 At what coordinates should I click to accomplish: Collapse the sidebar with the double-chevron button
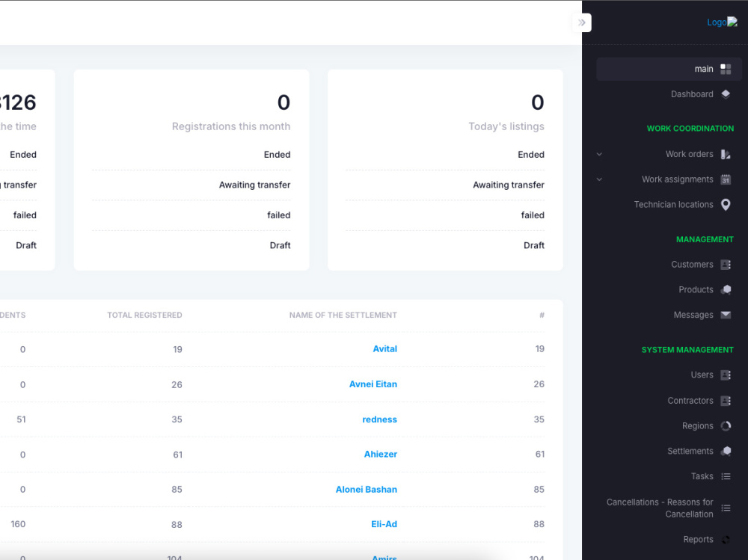(x=581, y=22)
